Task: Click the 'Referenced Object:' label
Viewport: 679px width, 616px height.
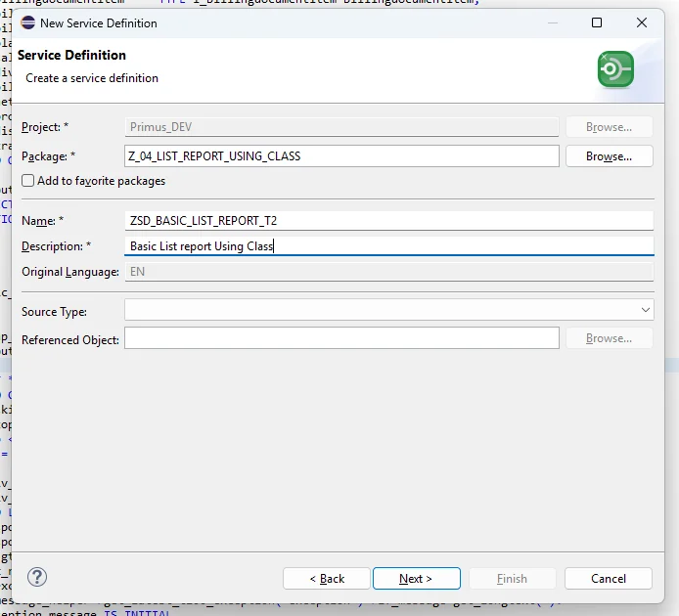Action: (x=70, y=340)
